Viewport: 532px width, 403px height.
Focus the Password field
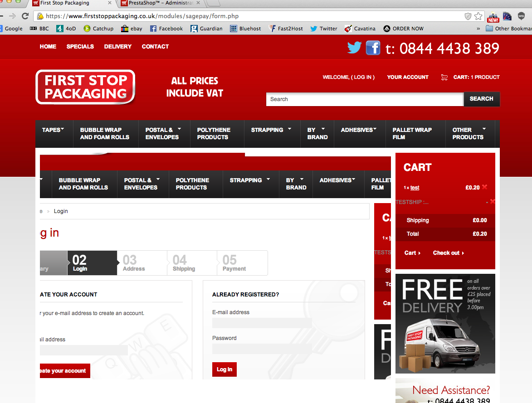262,349
